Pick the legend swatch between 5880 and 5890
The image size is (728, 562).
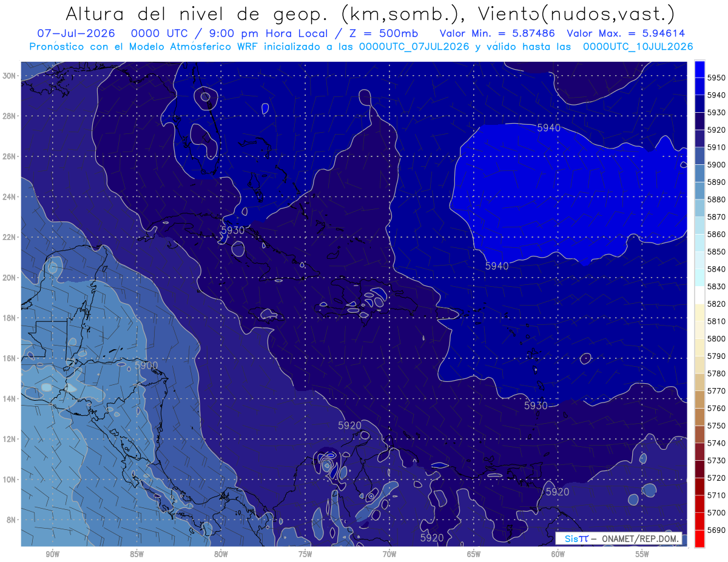[x=699, y=190]
